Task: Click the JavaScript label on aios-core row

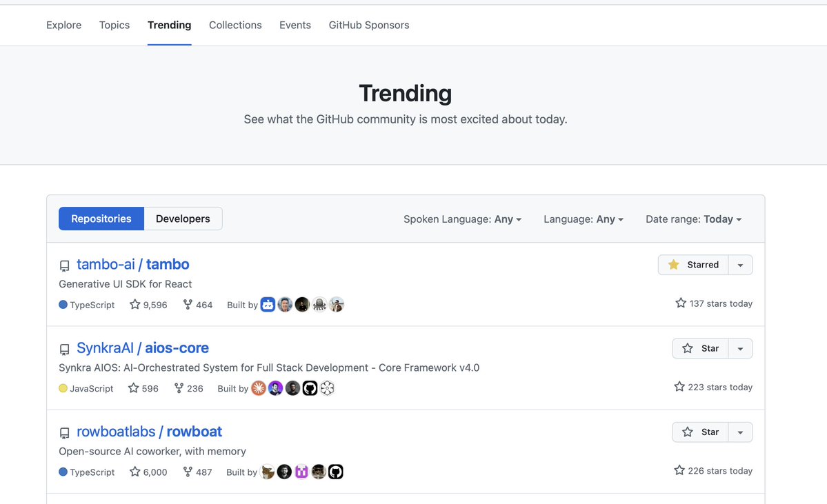Action: pyautogui.click(x=92, y=389)
